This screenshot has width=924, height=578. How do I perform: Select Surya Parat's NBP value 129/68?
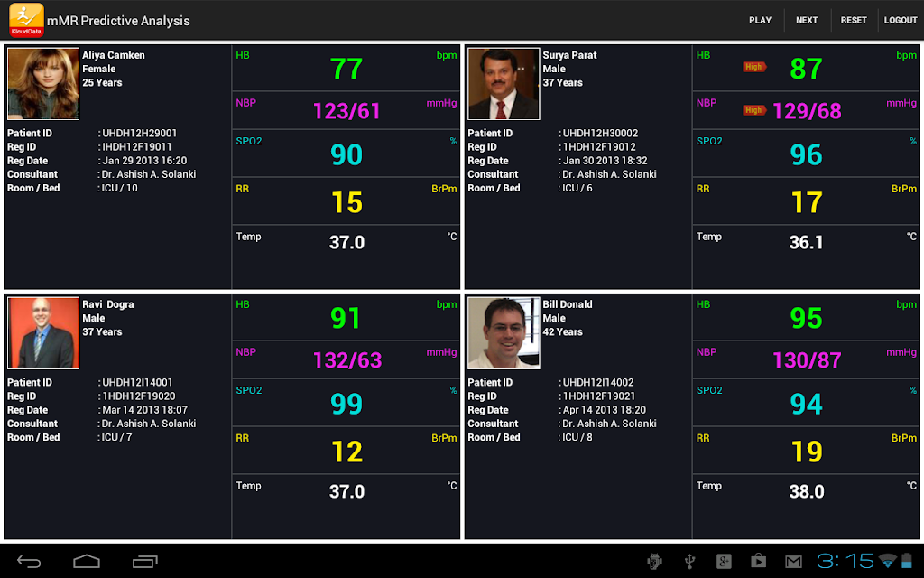[x=807, y=111]
